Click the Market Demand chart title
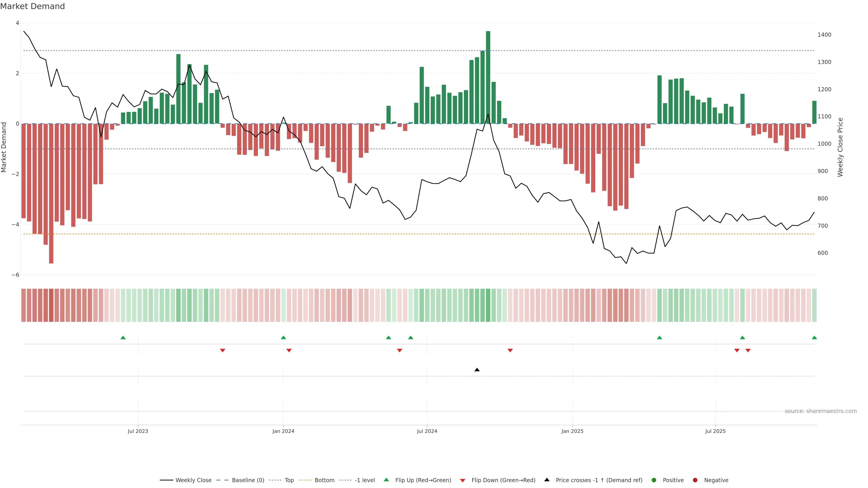The height and width of the screenshot is (488, 868). click(x=32, y=6)
